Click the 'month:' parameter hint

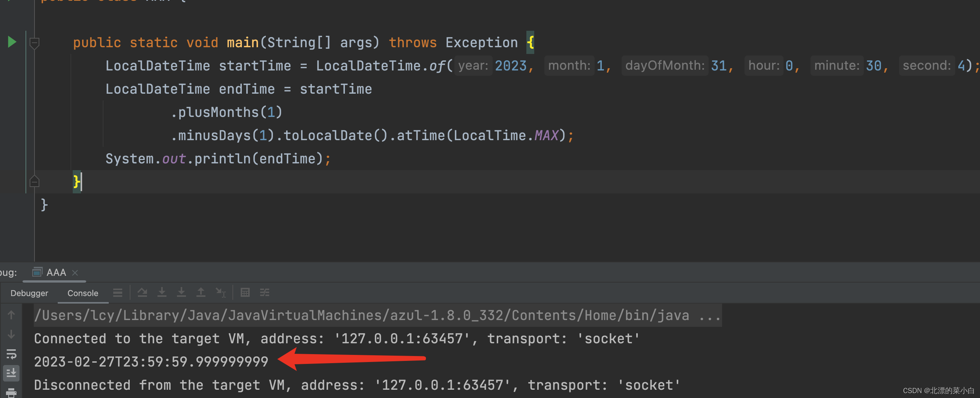(569, 65)
